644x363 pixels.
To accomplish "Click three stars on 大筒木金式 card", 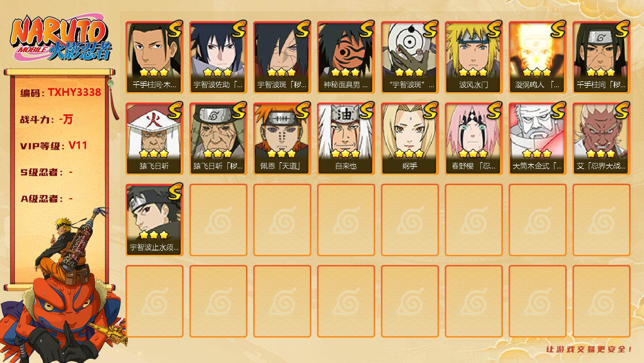I will (x=537, y=154).
